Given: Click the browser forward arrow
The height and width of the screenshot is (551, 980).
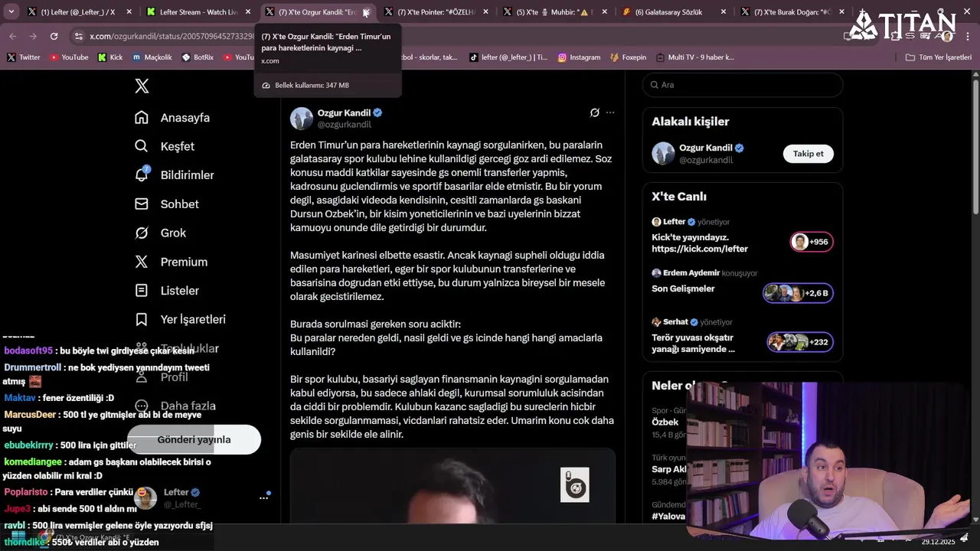Looking at the screenshot, I should pos(33,36).
